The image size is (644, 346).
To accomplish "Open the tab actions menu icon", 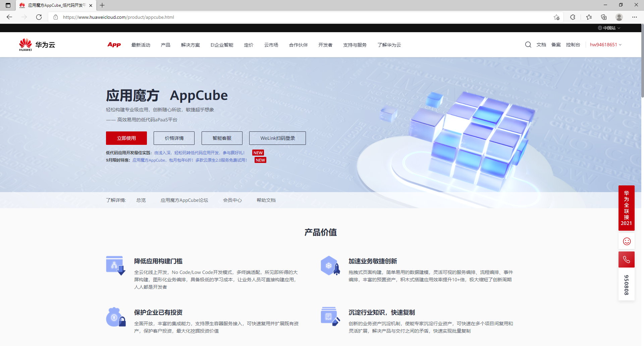I will click(8, 5).
